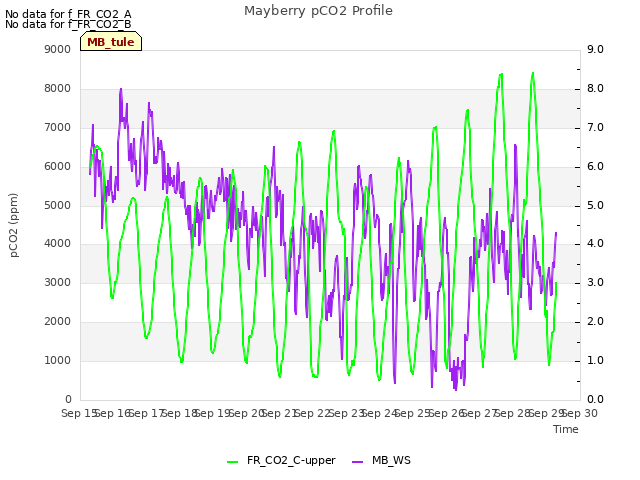This screenshot has width=640, height=480.
Task: Click the 'No data for f_FR_CO2_A' message
Action: coord(68,14)
